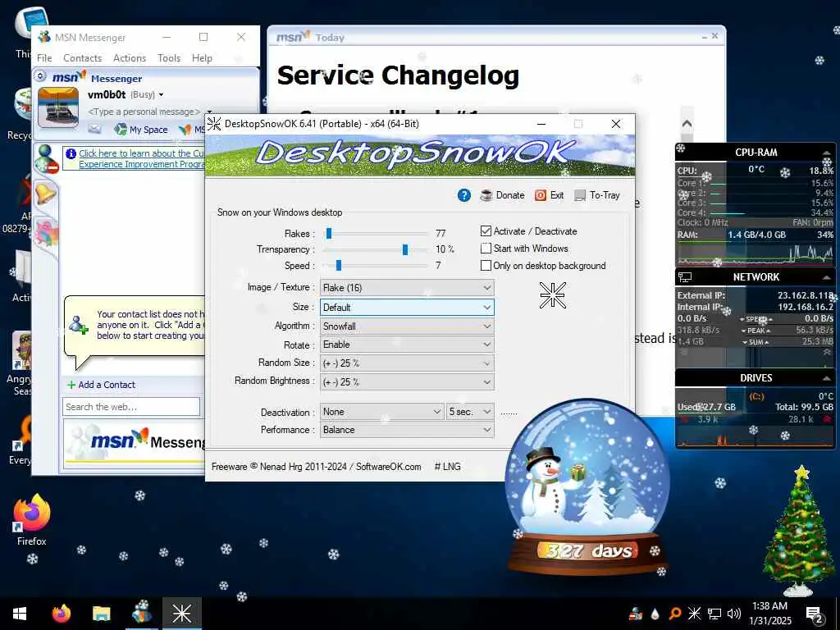Click the Speed slider handle
Screen dimensions: 840x630
click(x=339, y=265)
